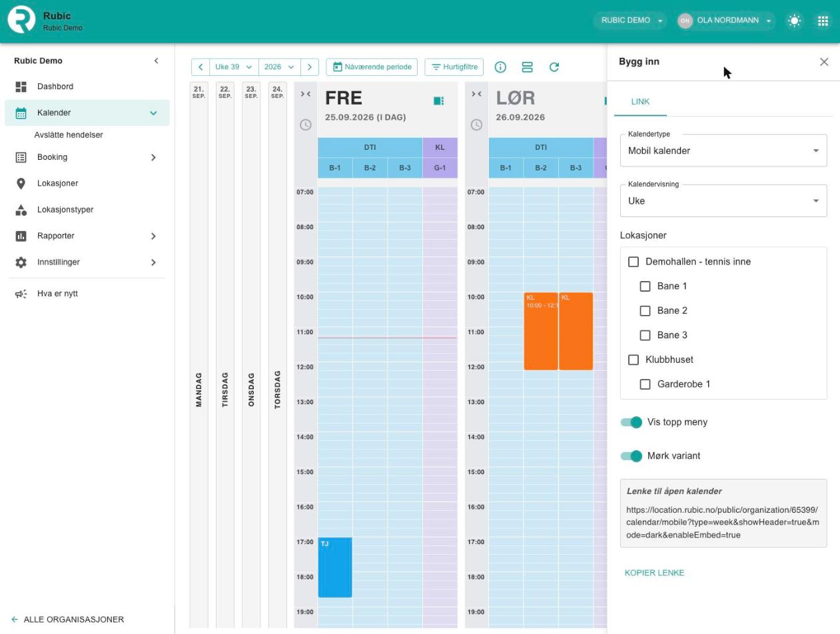Check the Klubbhuset checkbox
The image size is (840, 634).
tap(633, 360)
